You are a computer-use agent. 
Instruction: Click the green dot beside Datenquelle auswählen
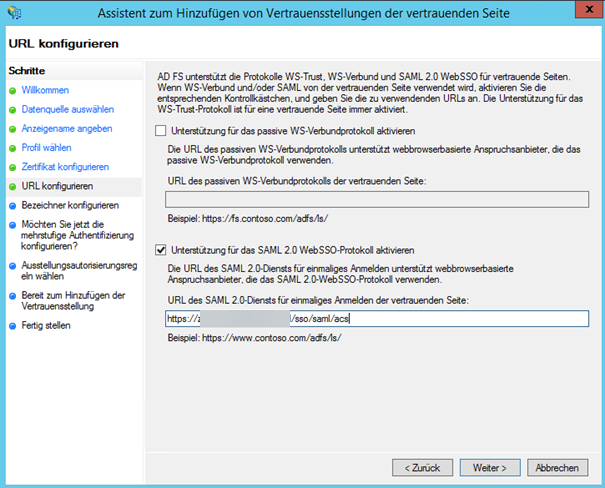click(x=12, y=110)
